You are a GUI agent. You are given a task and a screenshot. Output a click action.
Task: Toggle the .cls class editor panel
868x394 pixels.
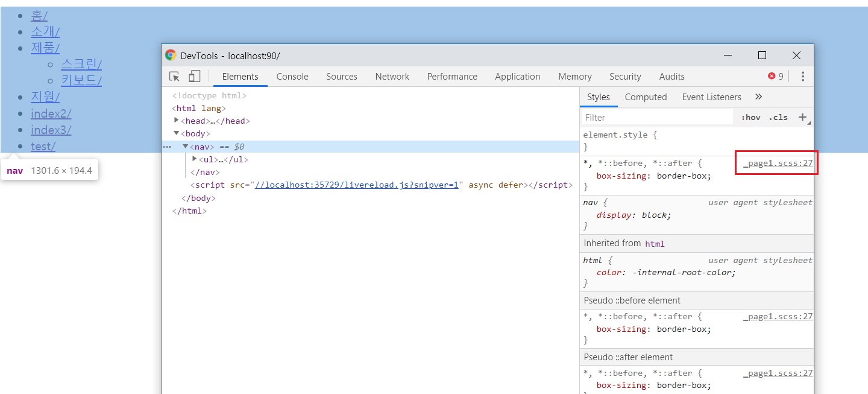tap(778, 118)
